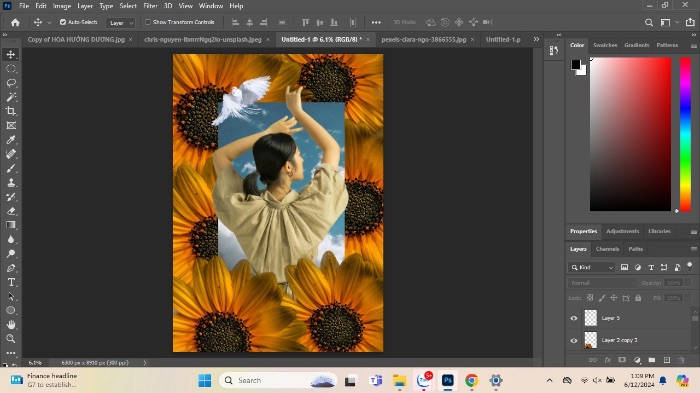Add a layer mask

click(622, 360)
